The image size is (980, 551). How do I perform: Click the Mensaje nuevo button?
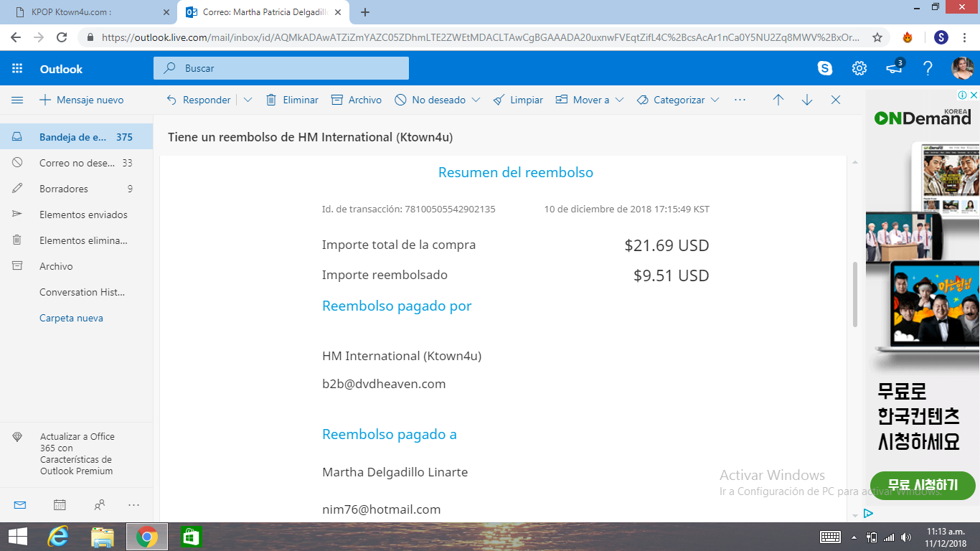pyautogui.click(x=81, y=100)
